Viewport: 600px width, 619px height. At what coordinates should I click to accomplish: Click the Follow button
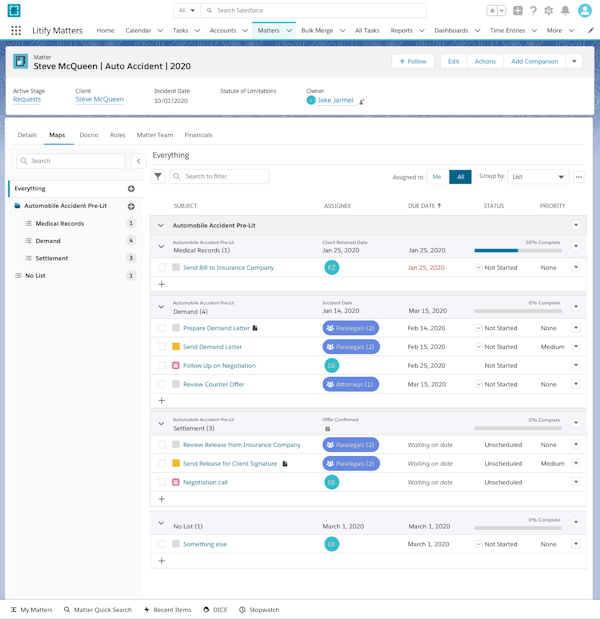click(413, 61)
